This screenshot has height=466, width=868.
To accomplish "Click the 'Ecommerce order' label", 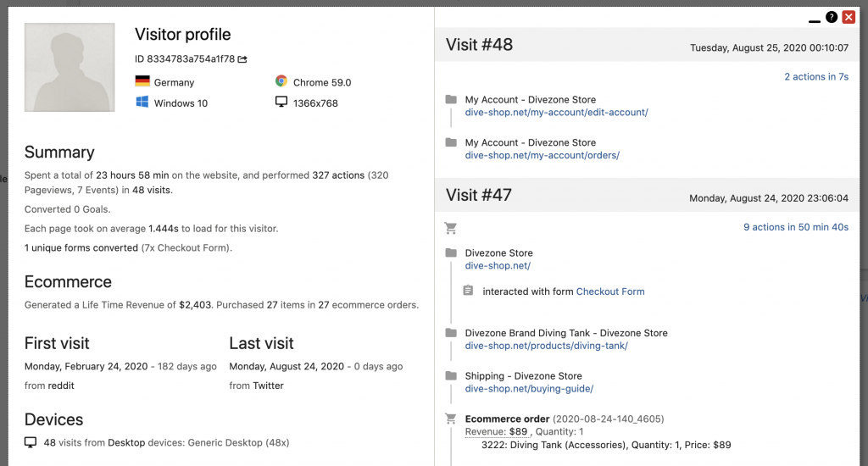I will (507, 419).
